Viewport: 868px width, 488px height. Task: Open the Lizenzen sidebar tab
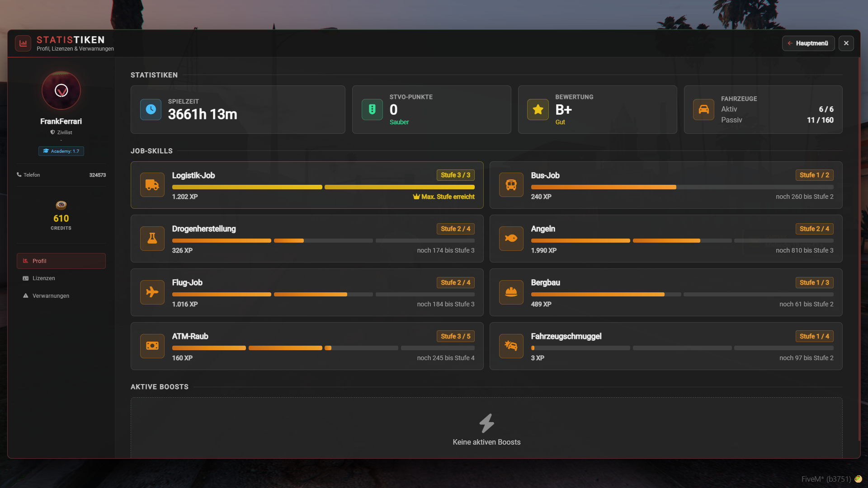tap(61, 278)
